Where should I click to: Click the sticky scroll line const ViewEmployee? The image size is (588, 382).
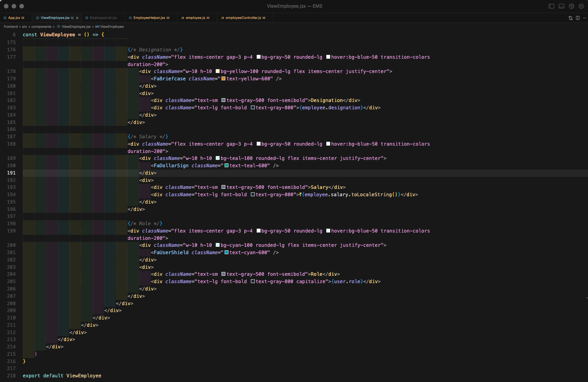63,35
